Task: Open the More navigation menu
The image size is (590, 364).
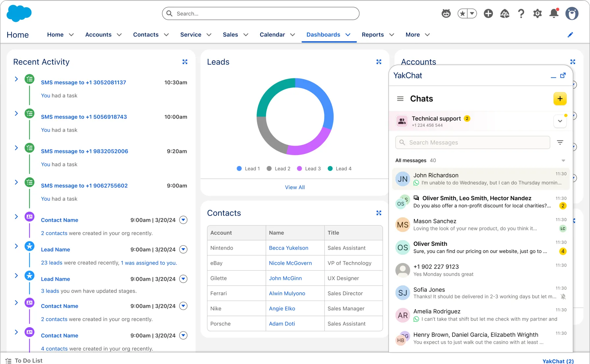Action: coord(417,35)
